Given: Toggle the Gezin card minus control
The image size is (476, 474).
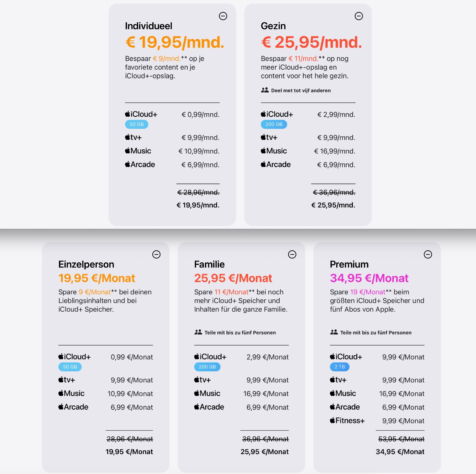Looking at the screenshot, I should click(x=358, y=16).
